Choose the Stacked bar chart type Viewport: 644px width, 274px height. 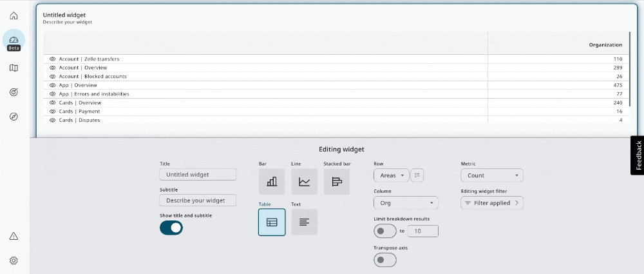pos(336,182)
